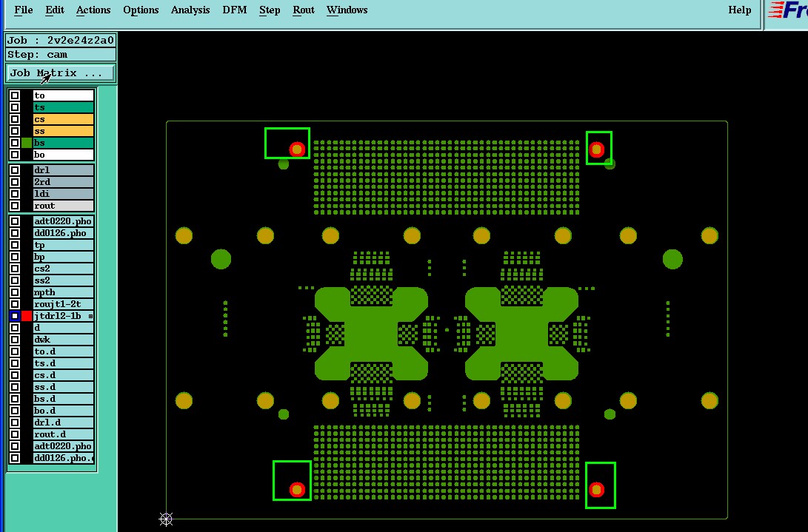Click the green color swatch beside bs

26,143
